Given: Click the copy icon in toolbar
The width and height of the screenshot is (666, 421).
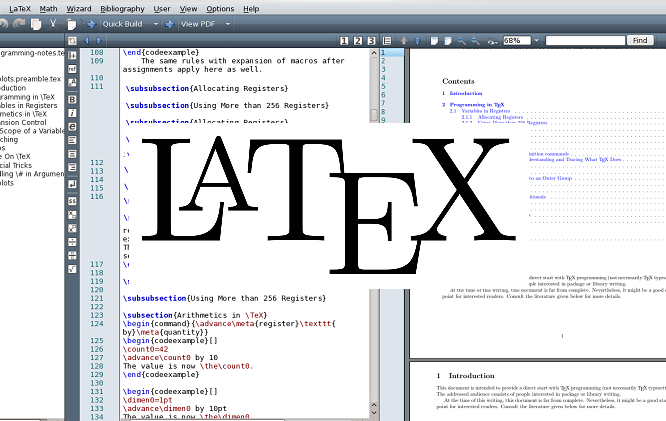Looking at the screenshot, I should pos(36,24).
